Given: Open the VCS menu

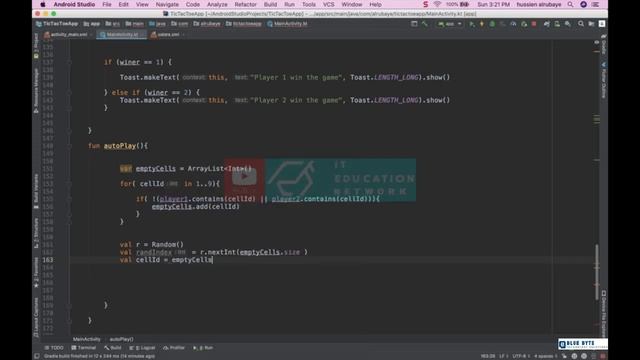Looking at the screenshot, I should click(329, 4).
